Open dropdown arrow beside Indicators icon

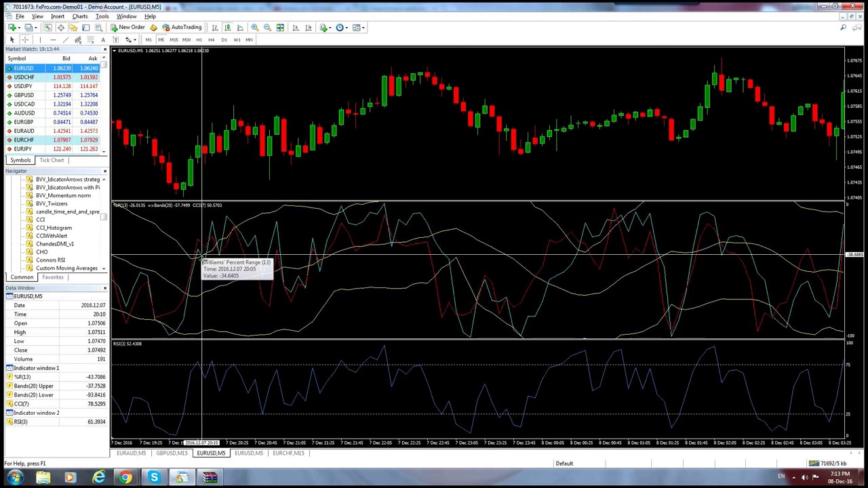tap(330, 28)
